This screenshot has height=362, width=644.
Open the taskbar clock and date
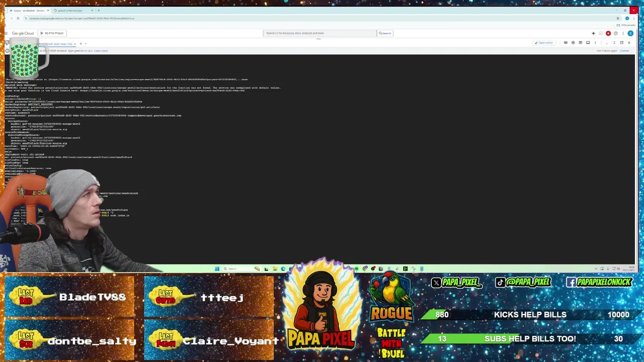pos(629,269)
